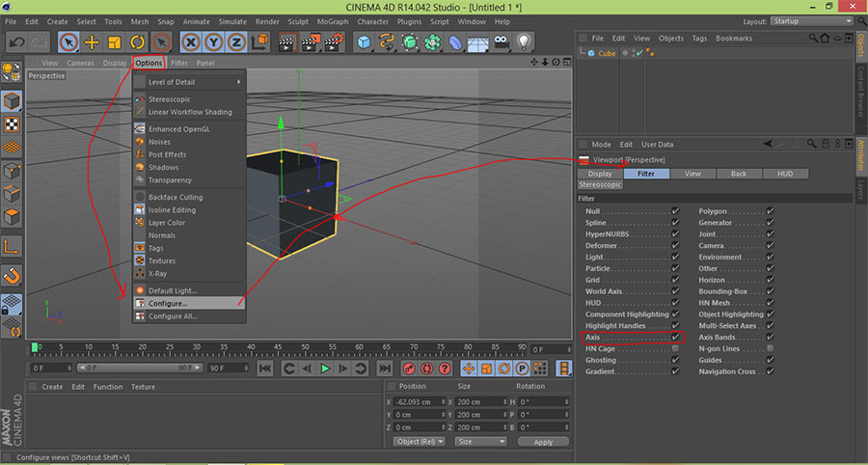Screen dimensions: 868x465
Task: Click the Apply button
Action: coord(543,442)
